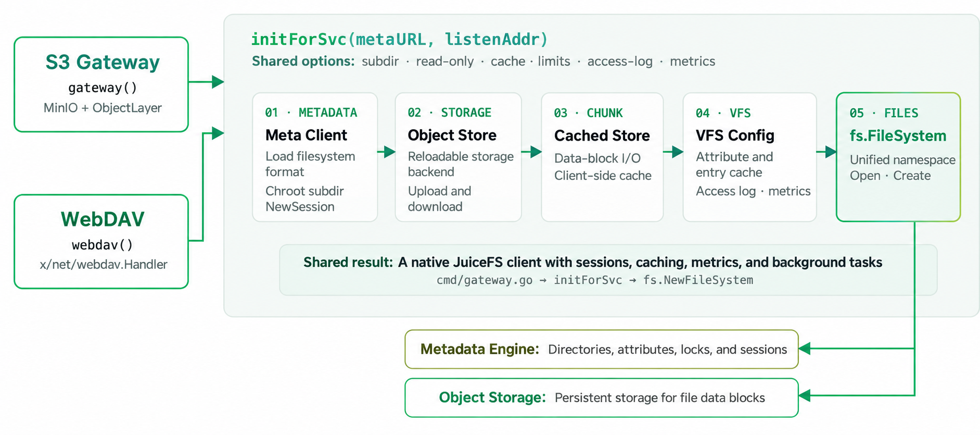This screenshot has width=980, height=435.
Task: Select the webdav() function label
Action: click(103, 245)
